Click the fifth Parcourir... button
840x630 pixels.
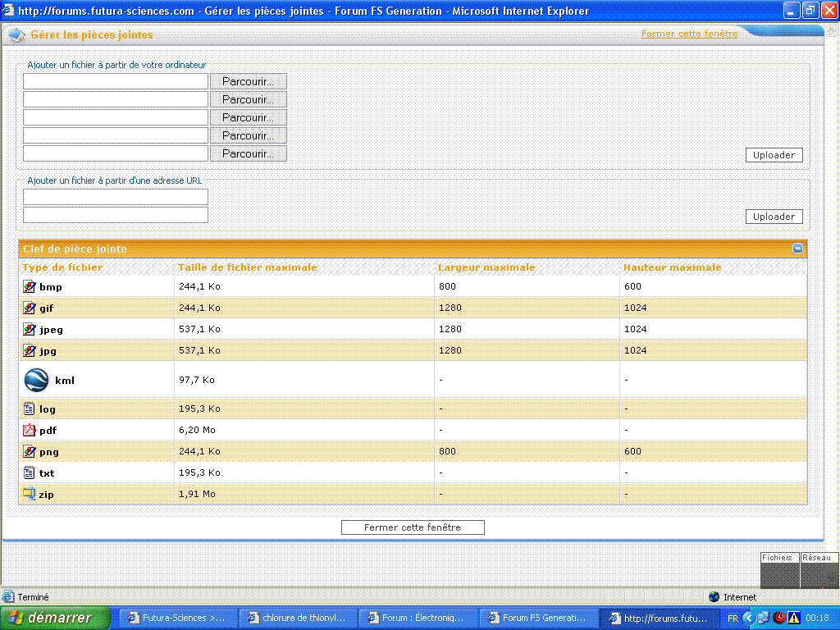[x=249, y=153]
